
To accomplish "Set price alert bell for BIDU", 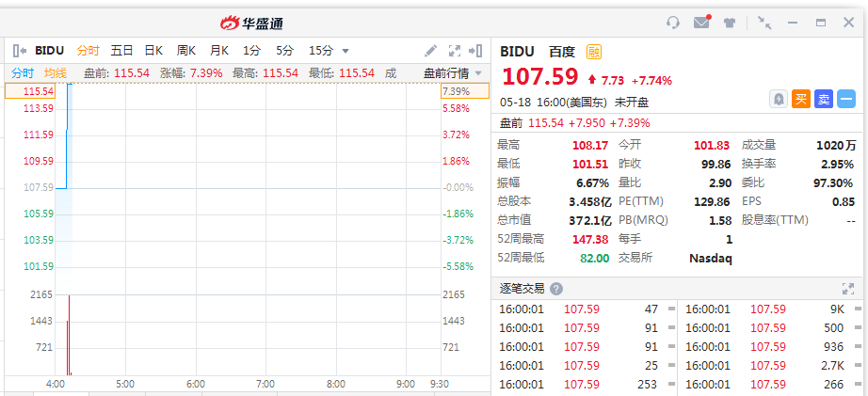I will 779,99.
